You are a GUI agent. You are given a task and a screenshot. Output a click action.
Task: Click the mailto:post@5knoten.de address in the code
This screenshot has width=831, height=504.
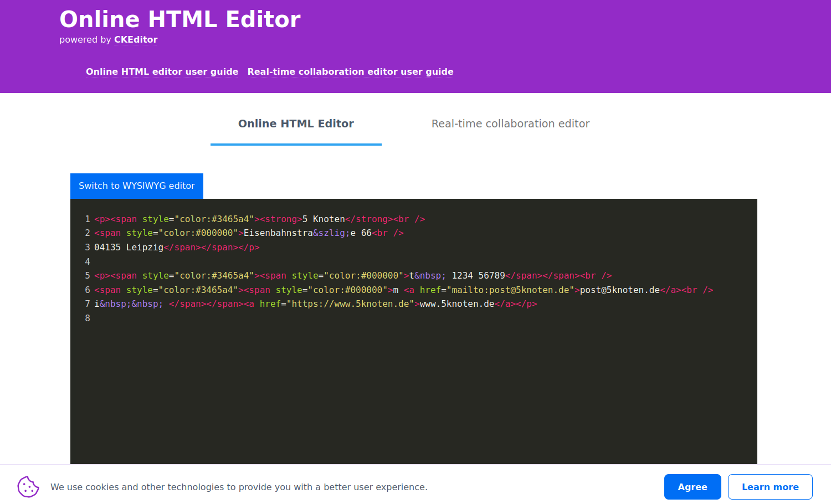(510, 290)
